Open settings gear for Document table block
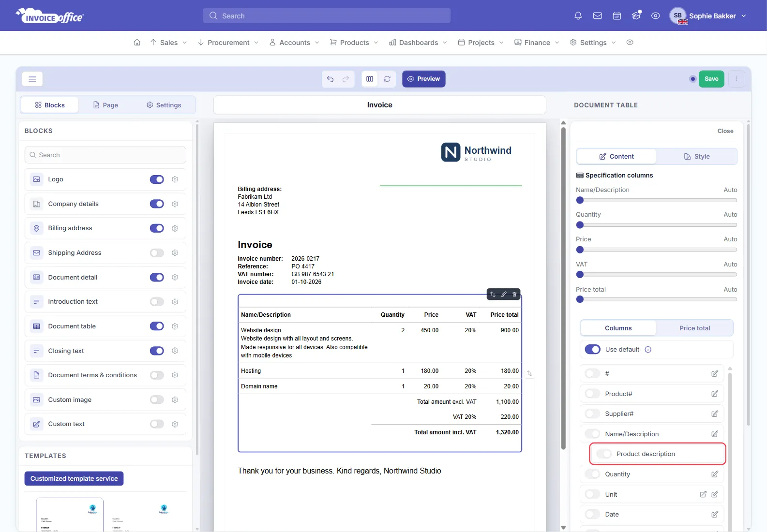 point(175,326)
